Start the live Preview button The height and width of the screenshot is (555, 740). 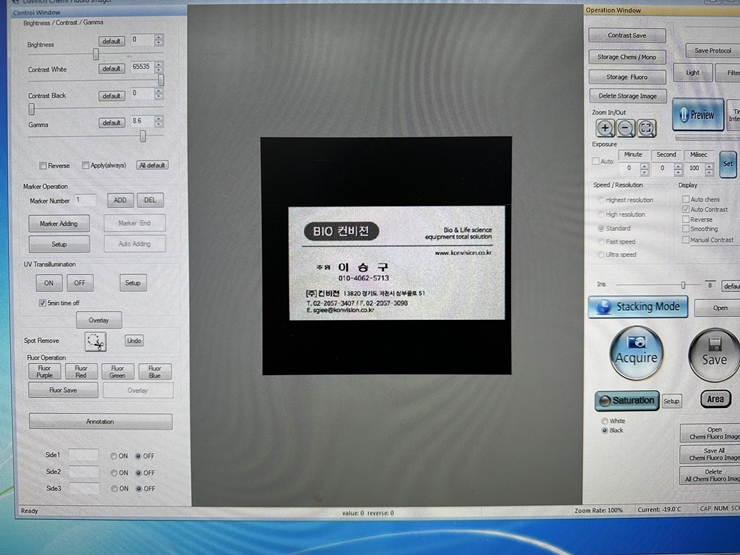pyautogui.click(x=697, y=115)
